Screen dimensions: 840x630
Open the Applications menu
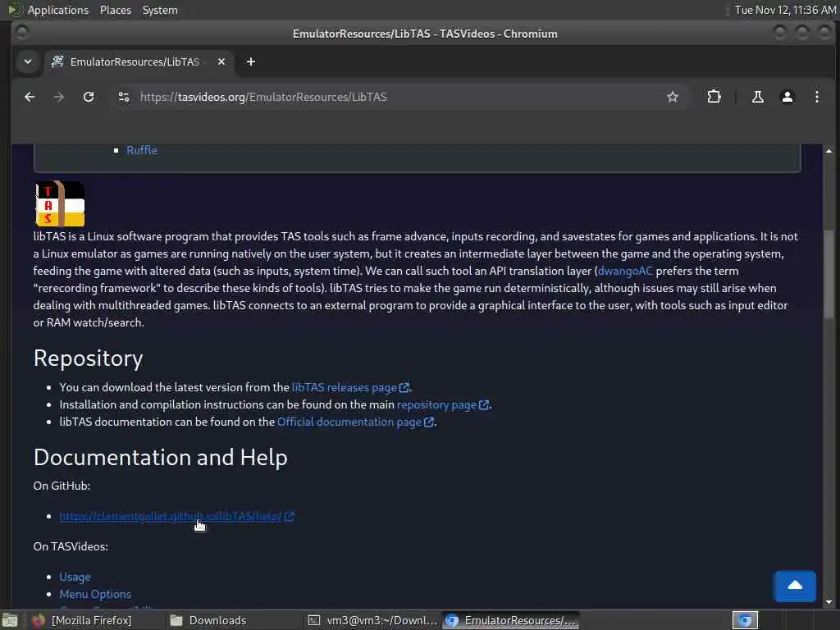click(58, 10)
